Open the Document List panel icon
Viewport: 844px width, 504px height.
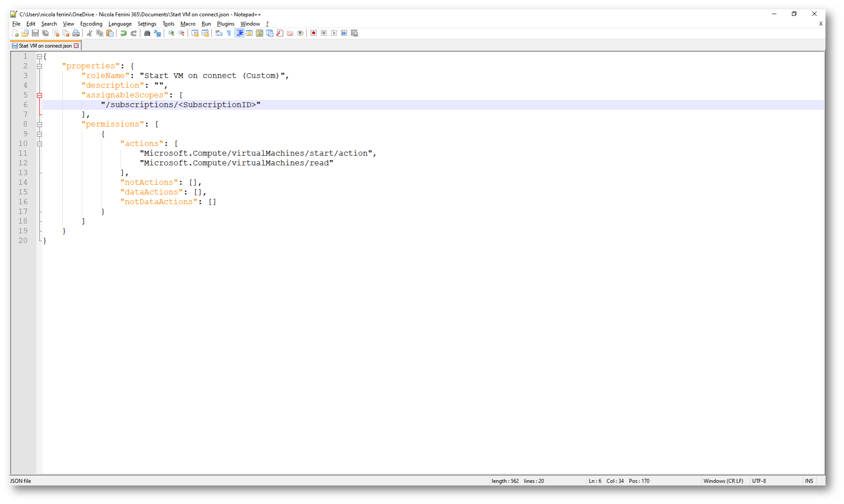pos(270,34)
